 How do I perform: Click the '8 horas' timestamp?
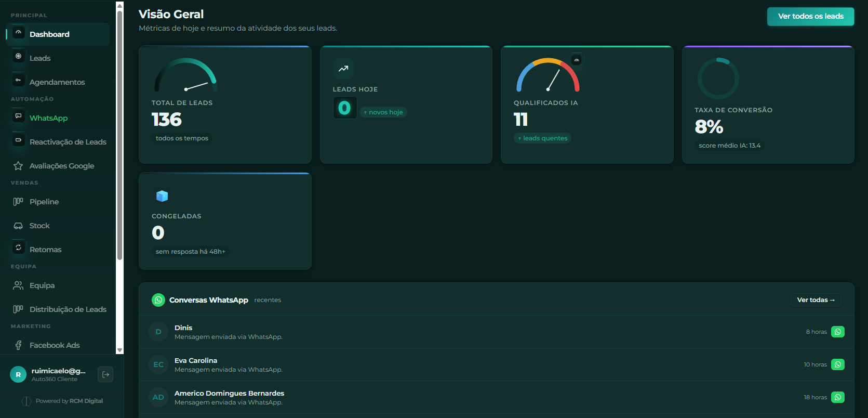click(x=816, y=332)
